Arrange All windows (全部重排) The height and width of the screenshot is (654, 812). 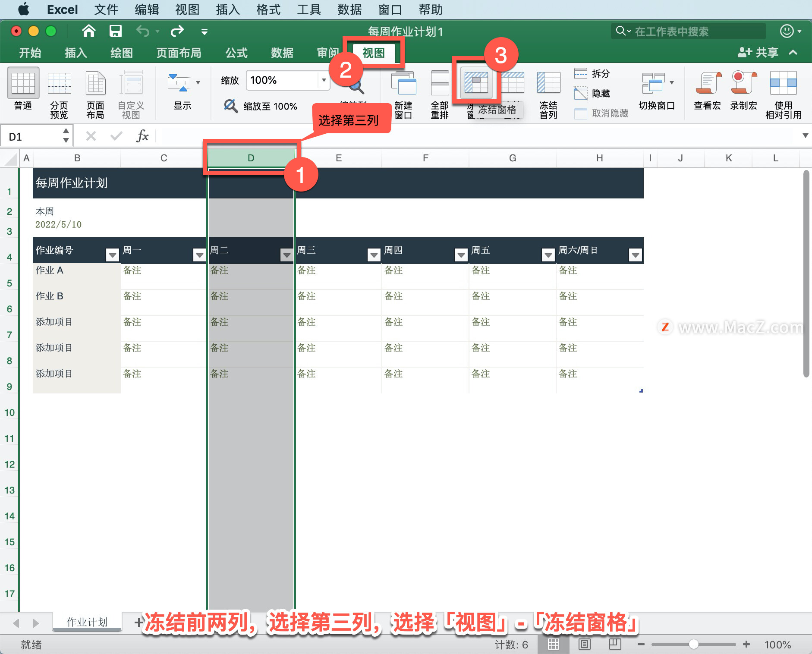coord(440,83)
